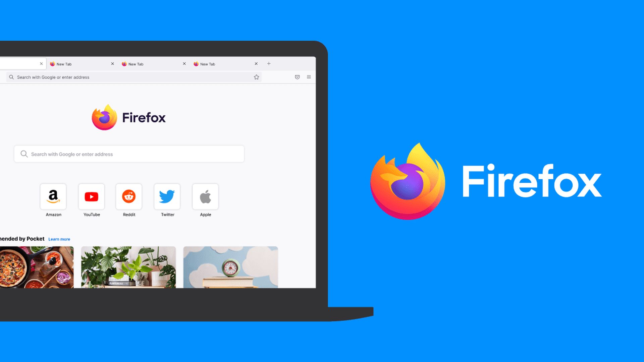
Task: Click the Google search bar on new tab
Action: [129, 154]
